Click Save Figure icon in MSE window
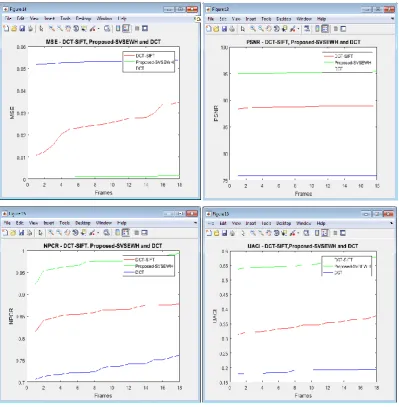Image resolution: width=399 pixels, height=407 pixels. coord(22,28)
